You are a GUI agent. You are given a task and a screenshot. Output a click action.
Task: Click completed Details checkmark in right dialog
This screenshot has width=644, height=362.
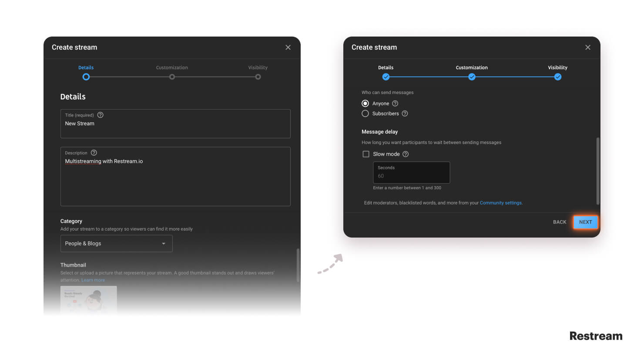point(386,77)
